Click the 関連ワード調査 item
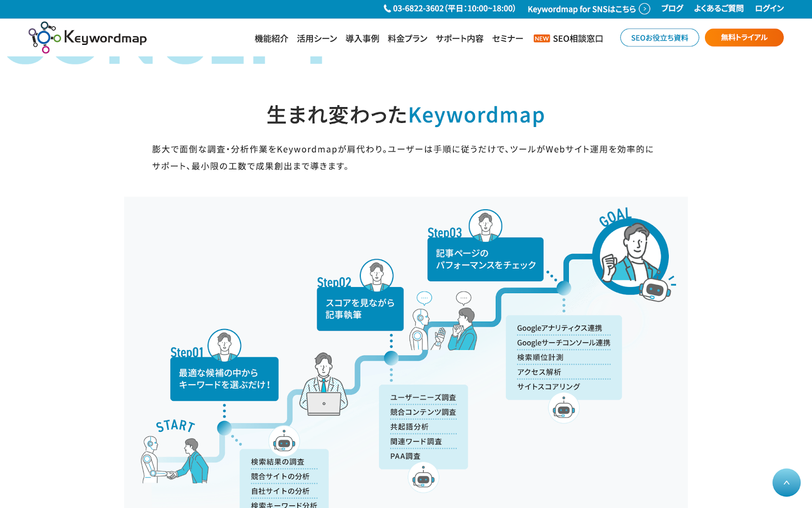This screenshot has height=508, width=812. click(x=416, y=441)
